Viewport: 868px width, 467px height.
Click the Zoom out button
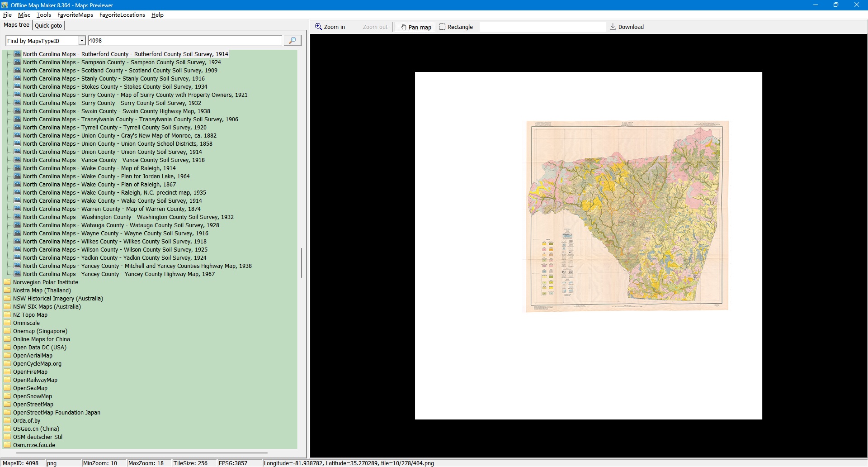tap(375, 27)
